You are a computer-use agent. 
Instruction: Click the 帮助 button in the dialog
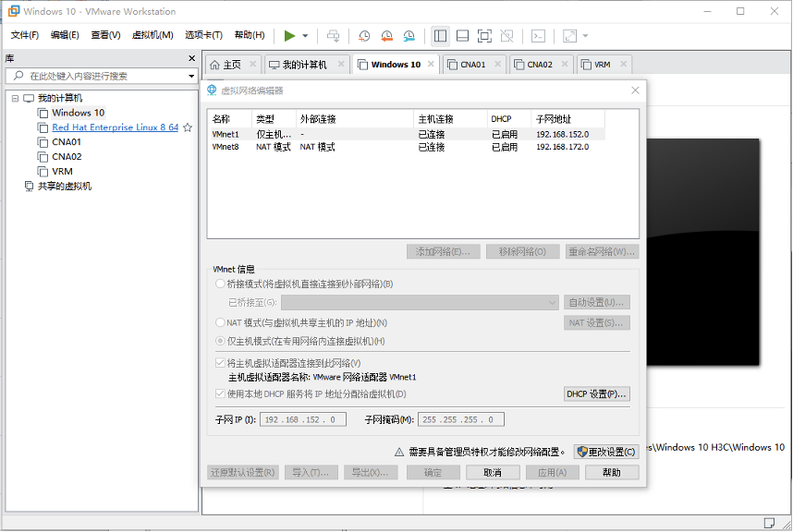point(612,472)
